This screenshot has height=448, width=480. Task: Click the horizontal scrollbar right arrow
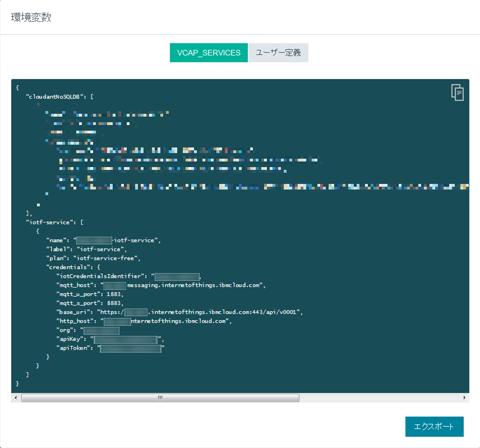pyautogui.click(x=465, y=398)
